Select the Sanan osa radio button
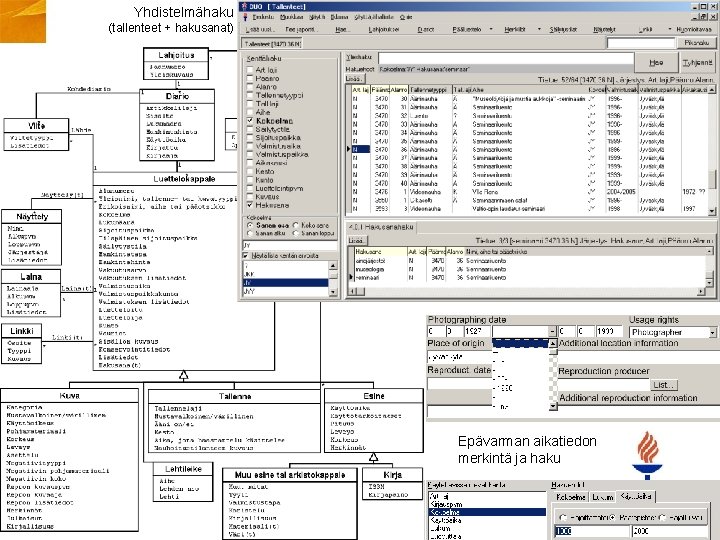This screenshot has height=540, width=720. click(250, 225)
